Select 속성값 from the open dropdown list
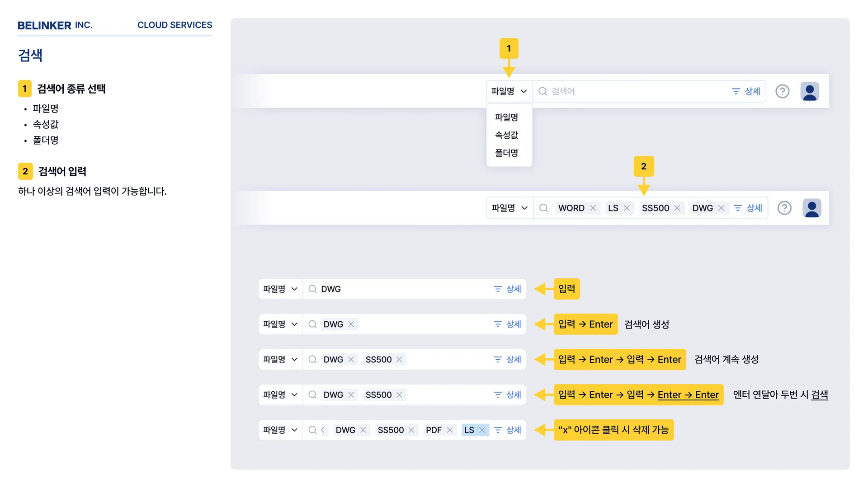Viewport: 868px width, 488px height. pyautogui.click(x=506, y=135)
